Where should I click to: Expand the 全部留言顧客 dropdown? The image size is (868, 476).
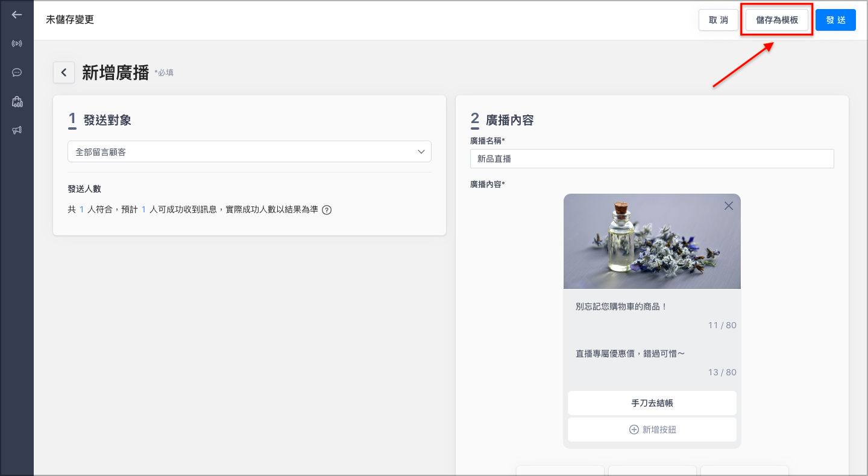(250, 152)
